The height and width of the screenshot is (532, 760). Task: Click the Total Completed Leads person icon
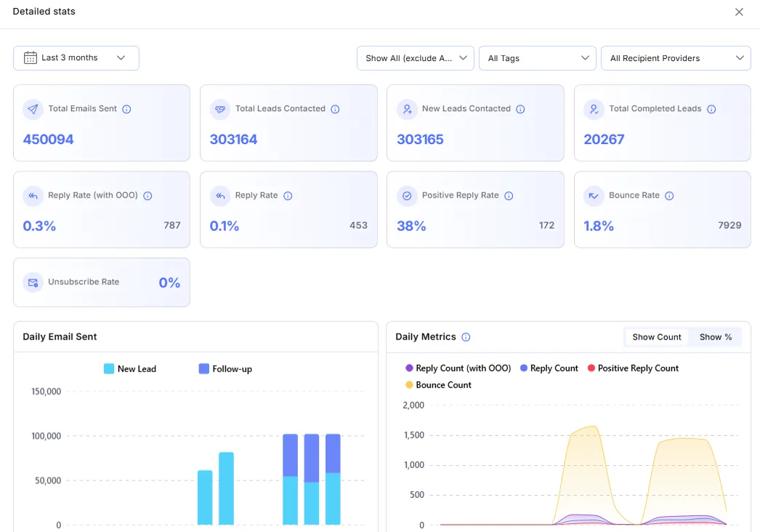click(x=594, y=109)
